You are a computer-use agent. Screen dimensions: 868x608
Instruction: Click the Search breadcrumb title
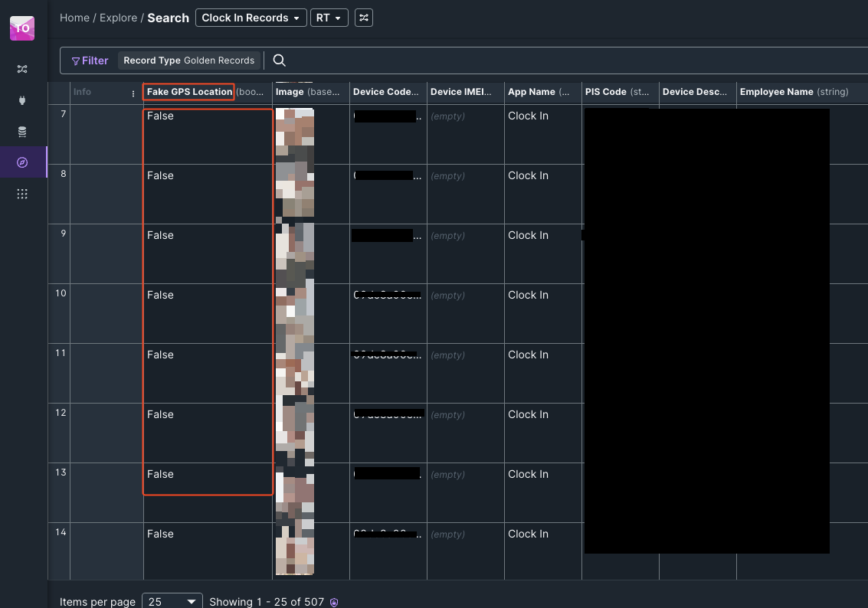[169, 18]
